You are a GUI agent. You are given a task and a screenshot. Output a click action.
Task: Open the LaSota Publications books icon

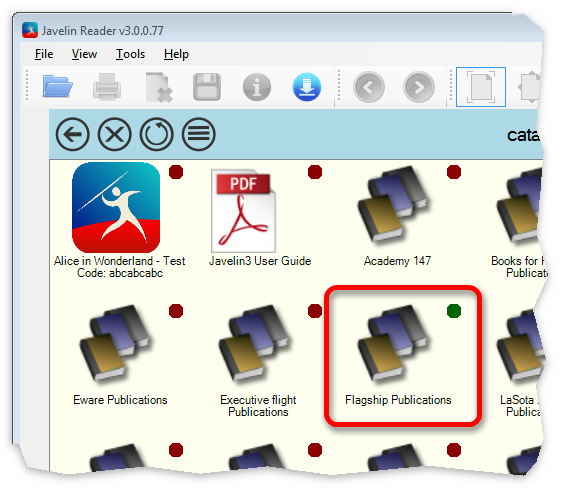click(520, 346)
